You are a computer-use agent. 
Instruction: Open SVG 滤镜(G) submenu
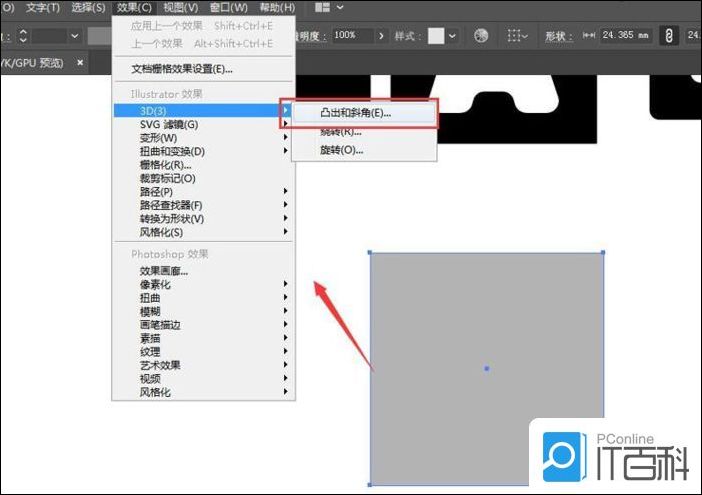[x=203, y=124]
